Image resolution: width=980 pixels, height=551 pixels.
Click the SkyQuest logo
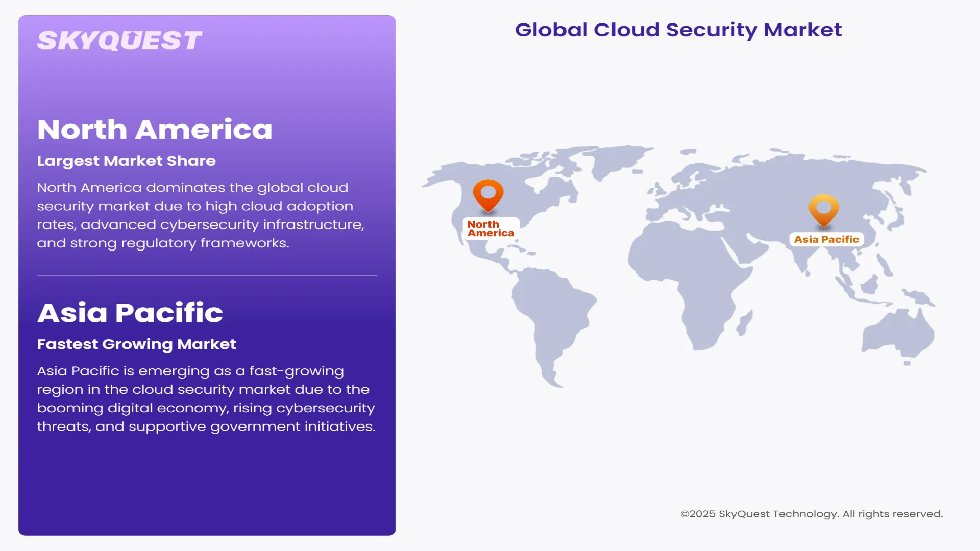[120, 39]
